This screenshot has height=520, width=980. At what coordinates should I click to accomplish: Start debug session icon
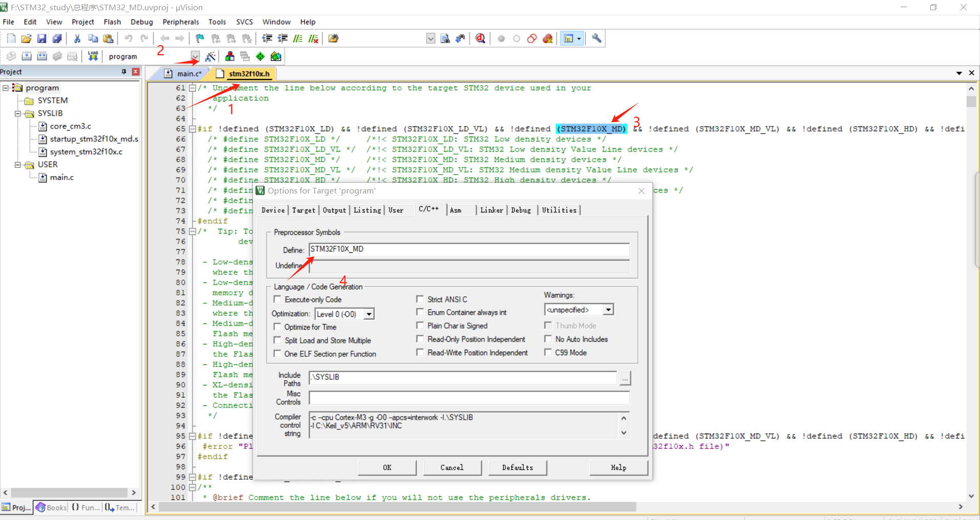click(480, 38)
